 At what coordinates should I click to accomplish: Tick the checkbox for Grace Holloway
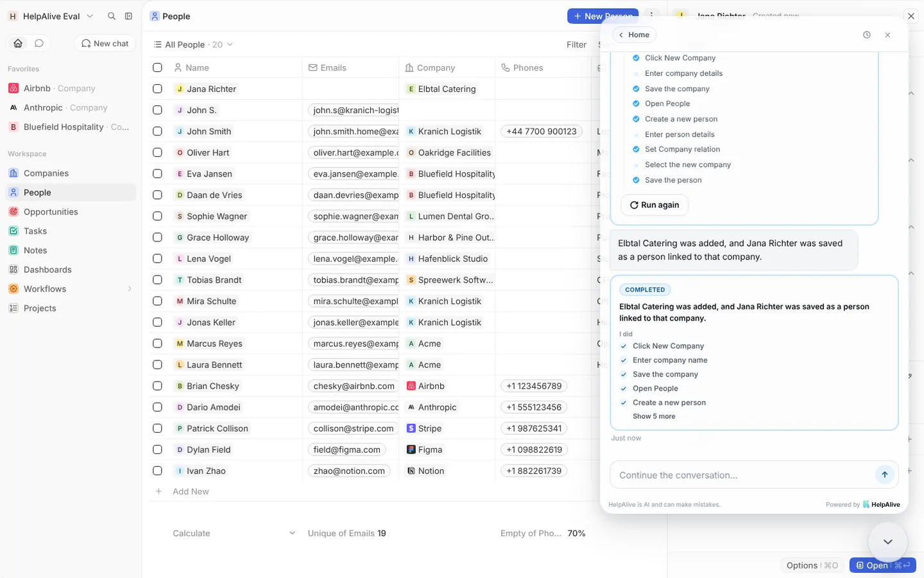coord(157,237)
